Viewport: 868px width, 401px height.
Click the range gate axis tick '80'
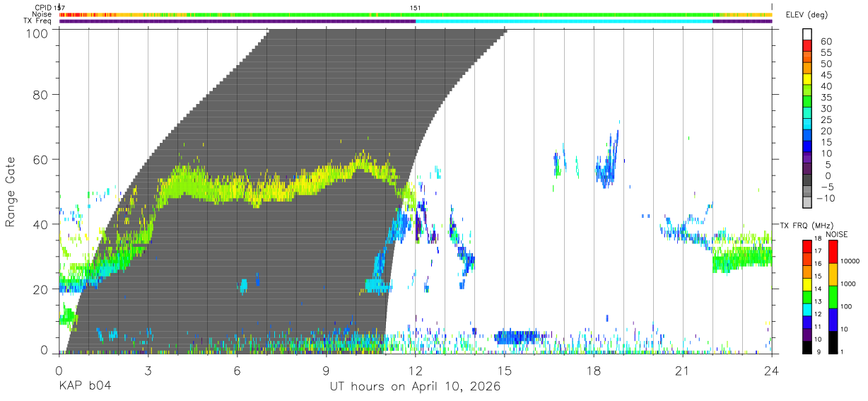41,94
